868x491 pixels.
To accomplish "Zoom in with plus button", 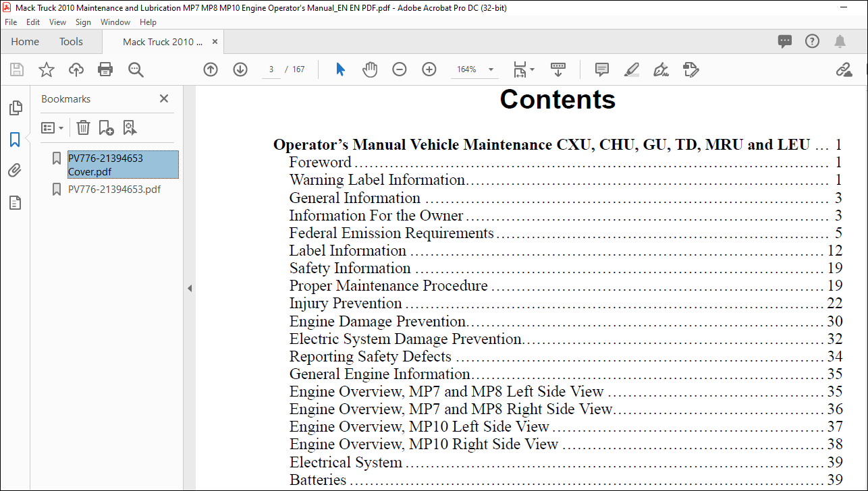I will 429,69.
